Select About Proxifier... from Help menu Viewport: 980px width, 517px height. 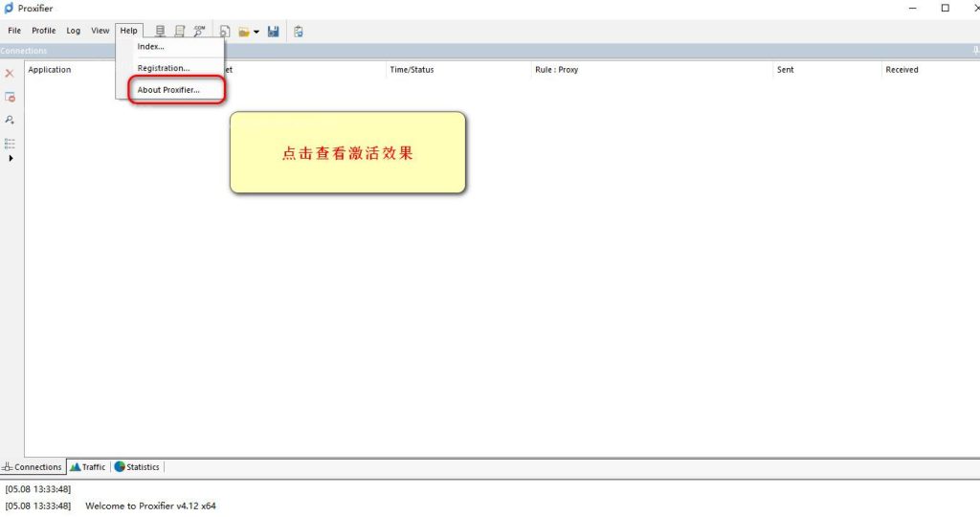168,90
